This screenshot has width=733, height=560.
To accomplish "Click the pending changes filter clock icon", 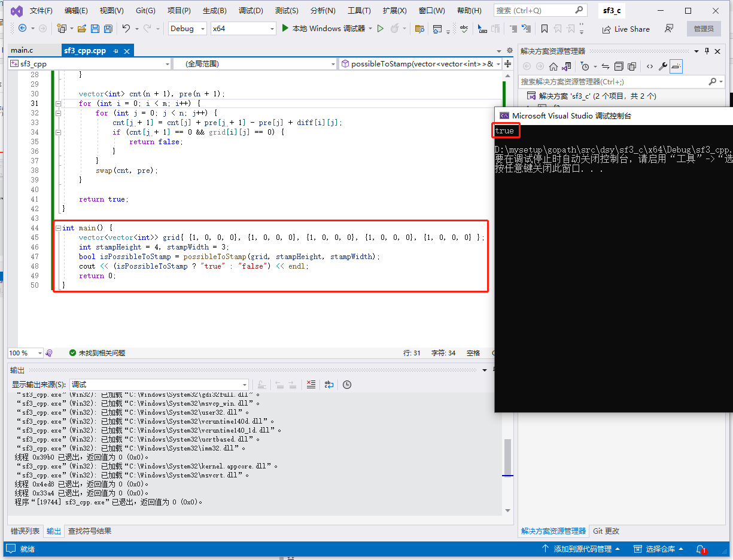I will (x=585, y=66).
